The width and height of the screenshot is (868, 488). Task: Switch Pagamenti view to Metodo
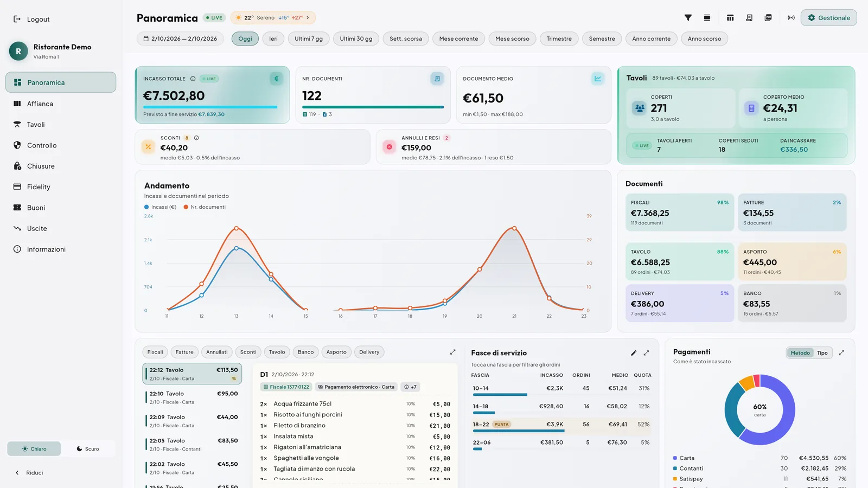tap(800, 353)
